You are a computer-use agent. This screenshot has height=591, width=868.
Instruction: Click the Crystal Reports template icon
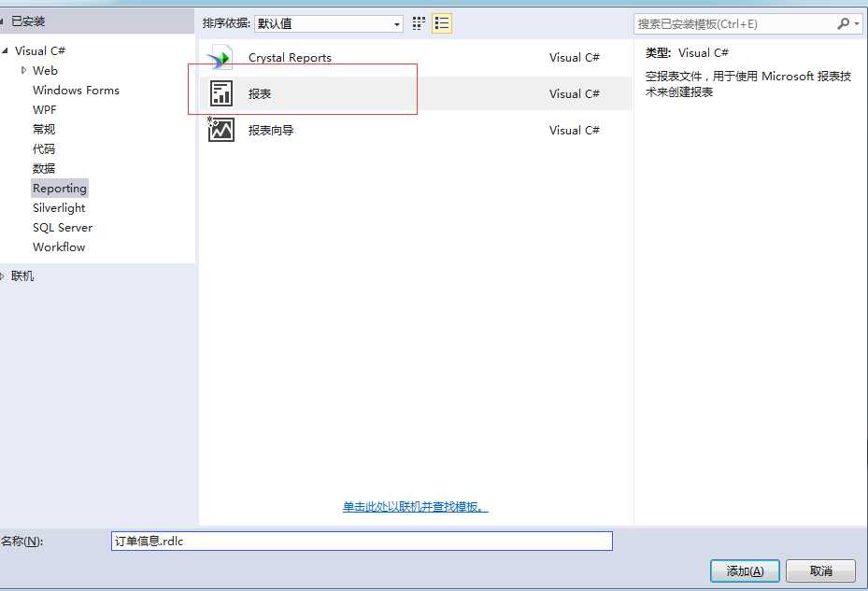click(220, 58)
